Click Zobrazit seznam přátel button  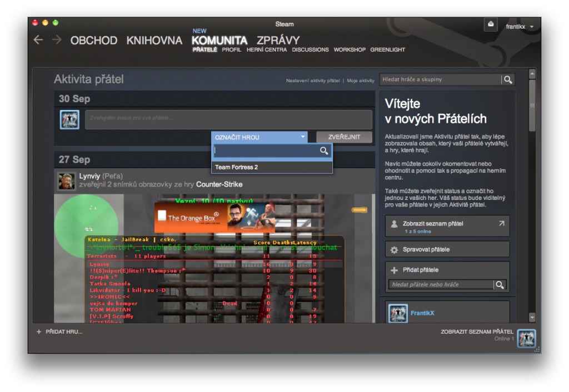click(x=447, y=226)
